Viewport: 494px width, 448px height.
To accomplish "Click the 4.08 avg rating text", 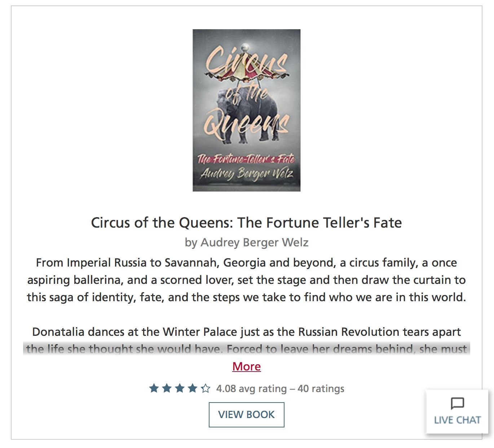I will pos(251,389).
